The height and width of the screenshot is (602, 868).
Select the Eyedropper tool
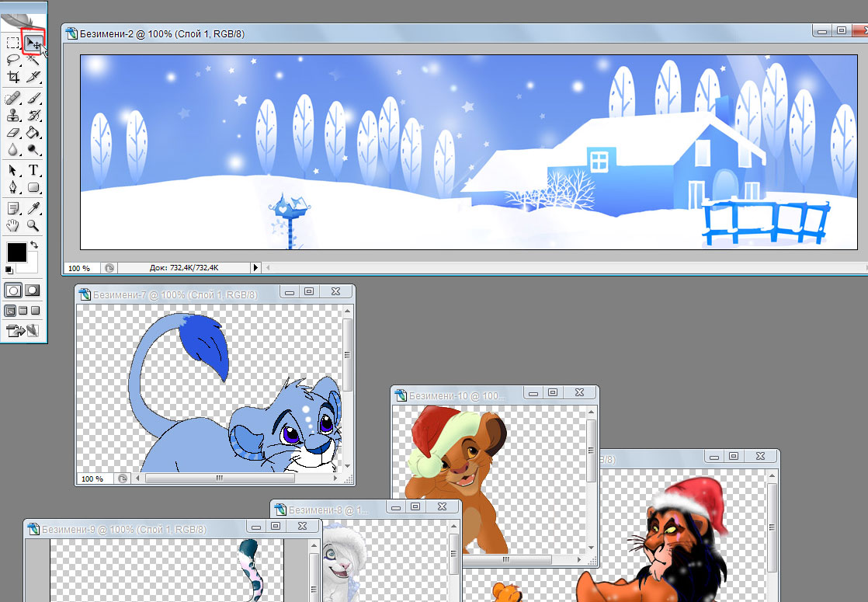tap(33, 208)
